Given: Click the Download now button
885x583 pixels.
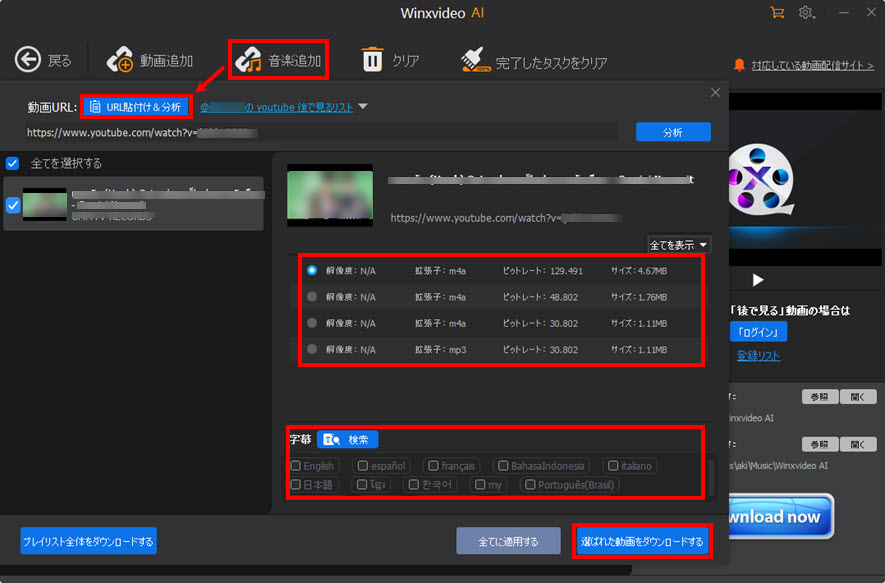Looking at the screenshot, I should click(781, 516).
